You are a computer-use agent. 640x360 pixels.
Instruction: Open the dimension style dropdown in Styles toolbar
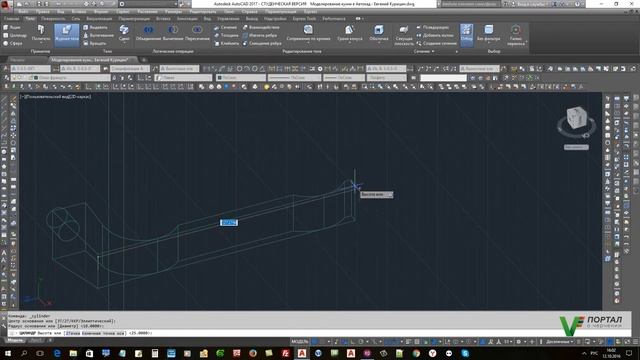[80, 69]
